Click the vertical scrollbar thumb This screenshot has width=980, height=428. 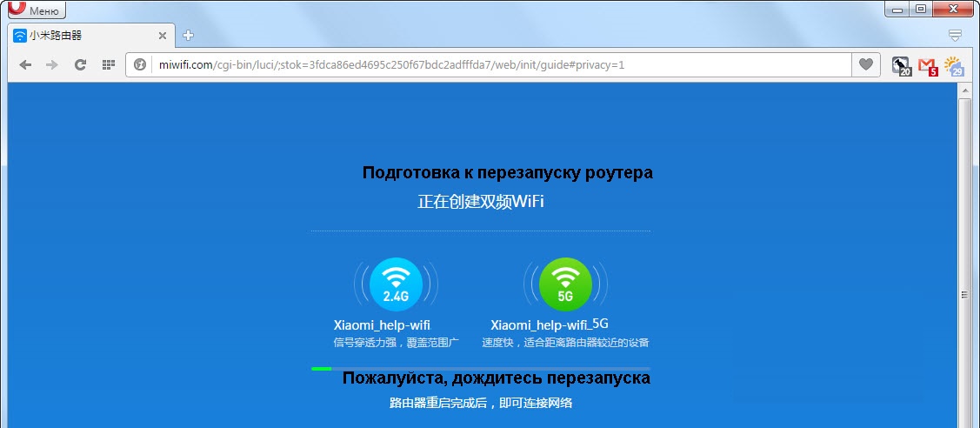click(964, 294)
